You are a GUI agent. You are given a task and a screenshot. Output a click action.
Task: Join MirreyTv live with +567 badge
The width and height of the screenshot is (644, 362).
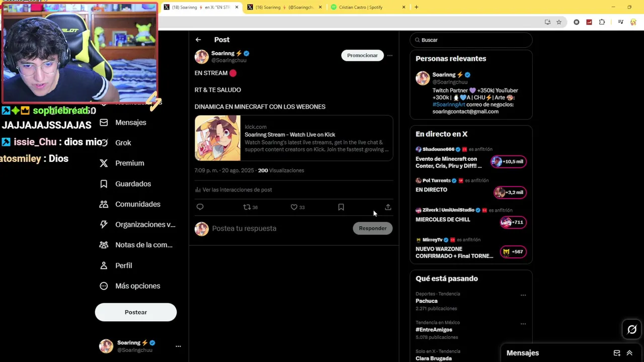tap(513, 251)
